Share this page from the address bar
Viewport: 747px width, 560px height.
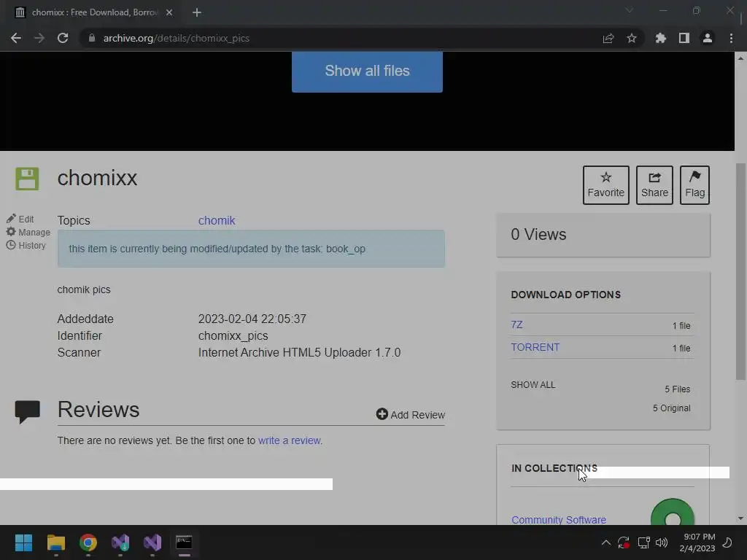[x=608, y=38]
